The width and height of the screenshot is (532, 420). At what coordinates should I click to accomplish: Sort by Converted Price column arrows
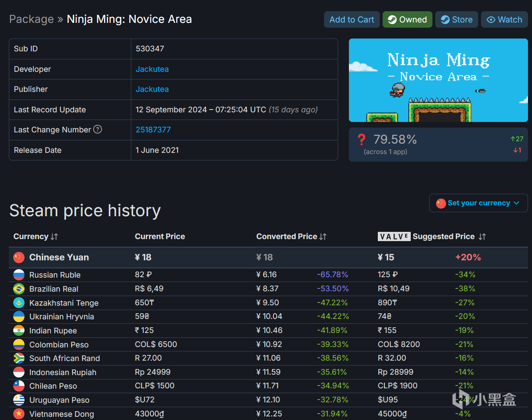pos(323,237)
